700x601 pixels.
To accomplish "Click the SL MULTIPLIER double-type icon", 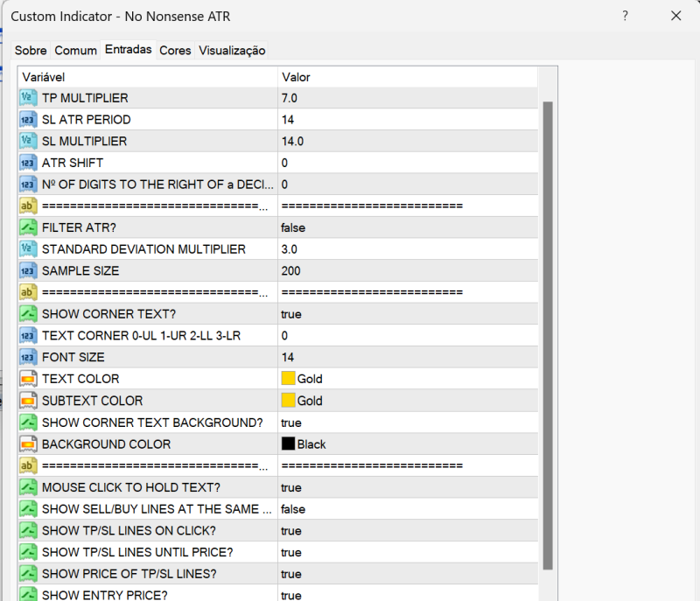I will coord(28,141).
